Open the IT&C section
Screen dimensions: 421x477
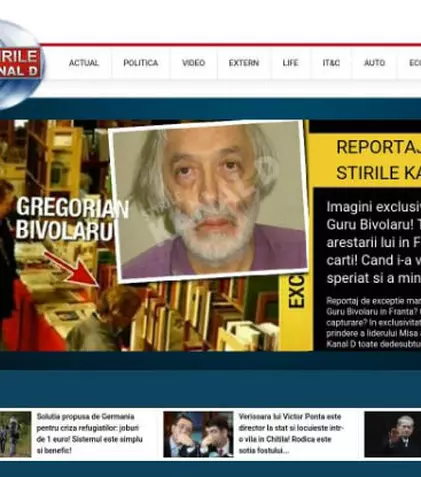[x=331, y=63]
